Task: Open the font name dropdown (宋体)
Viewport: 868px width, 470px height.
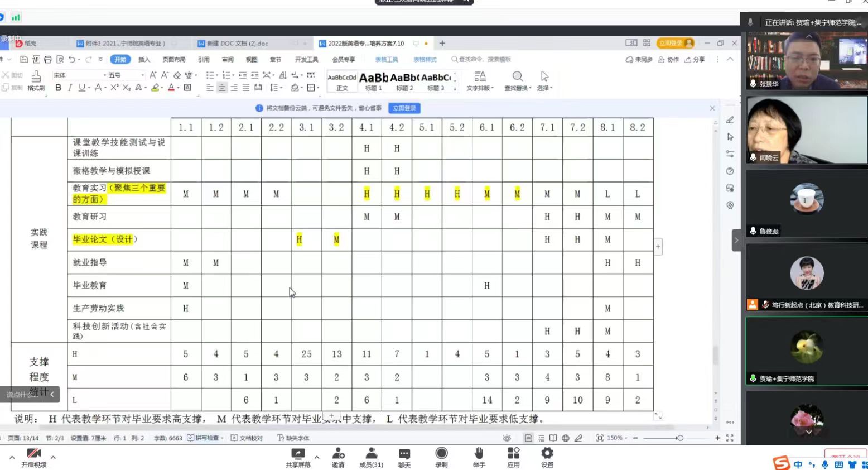Action: pyautogui.click(x=78, y=75)
